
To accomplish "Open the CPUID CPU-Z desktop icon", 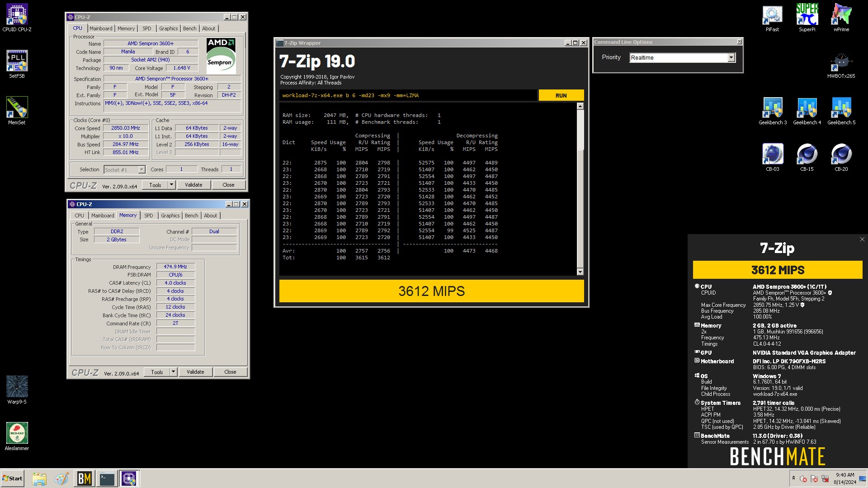I will click(x=17, y=18).
